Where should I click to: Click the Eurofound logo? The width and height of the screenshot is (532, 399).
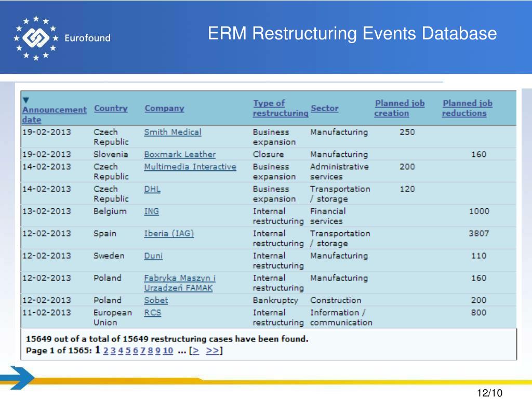pos(62,38)
